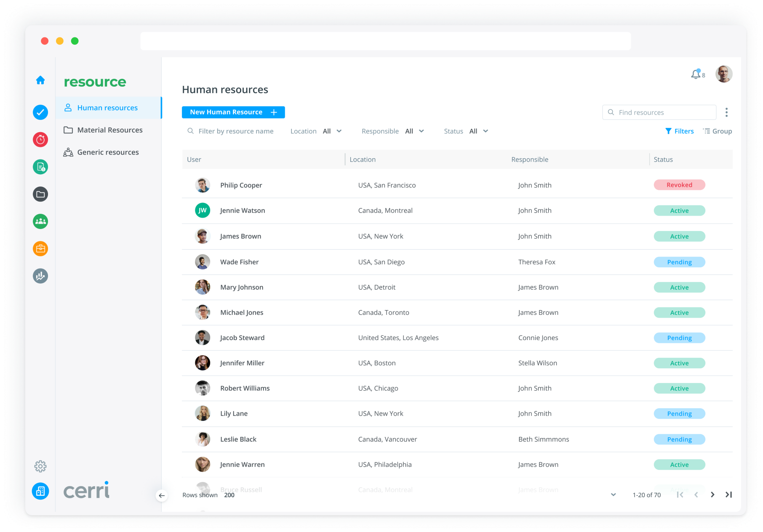
Task: Open the chart analytics module icon
Action: (40, 276)
